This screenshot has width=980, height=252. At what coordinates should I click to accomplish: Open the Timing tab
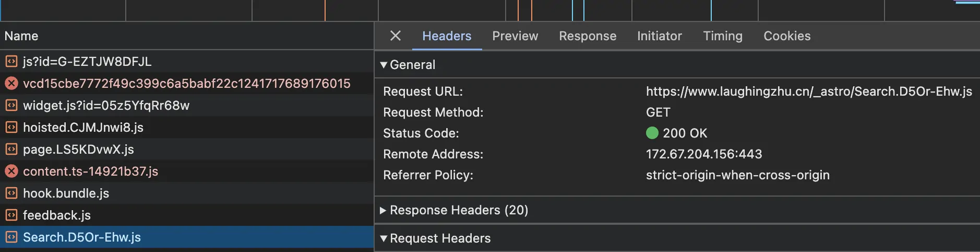coord(723,36)
